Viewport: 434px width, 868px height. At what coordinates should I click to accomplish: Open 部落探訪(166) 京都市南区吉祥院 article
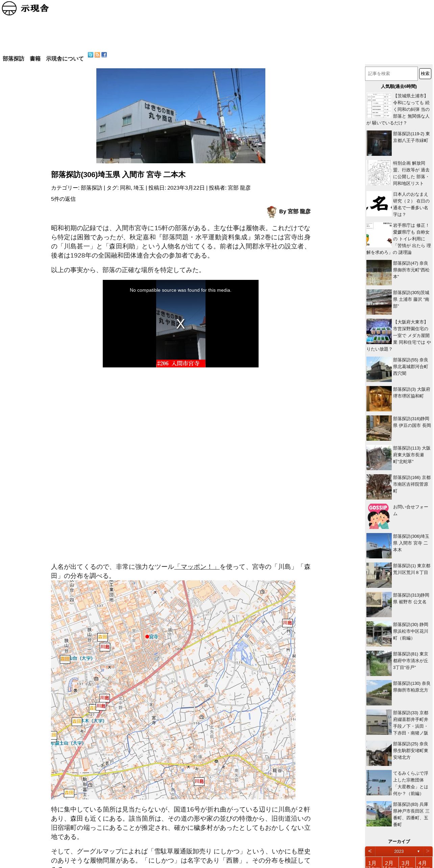tap(399, 487)
